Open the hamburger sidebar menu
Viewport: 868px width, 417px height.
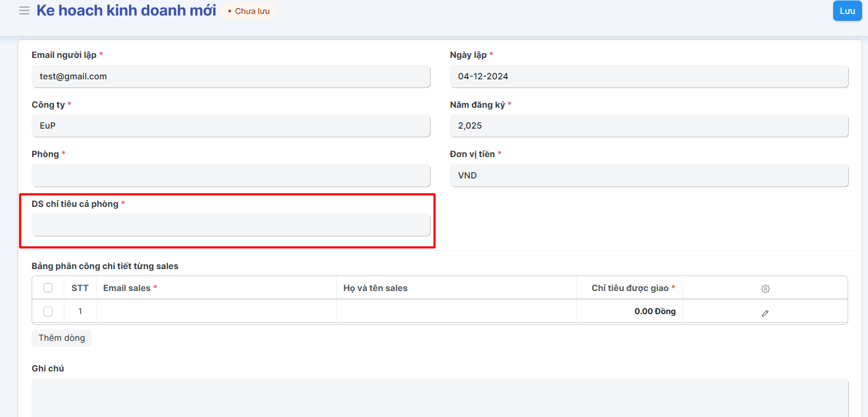click(24, 11)
